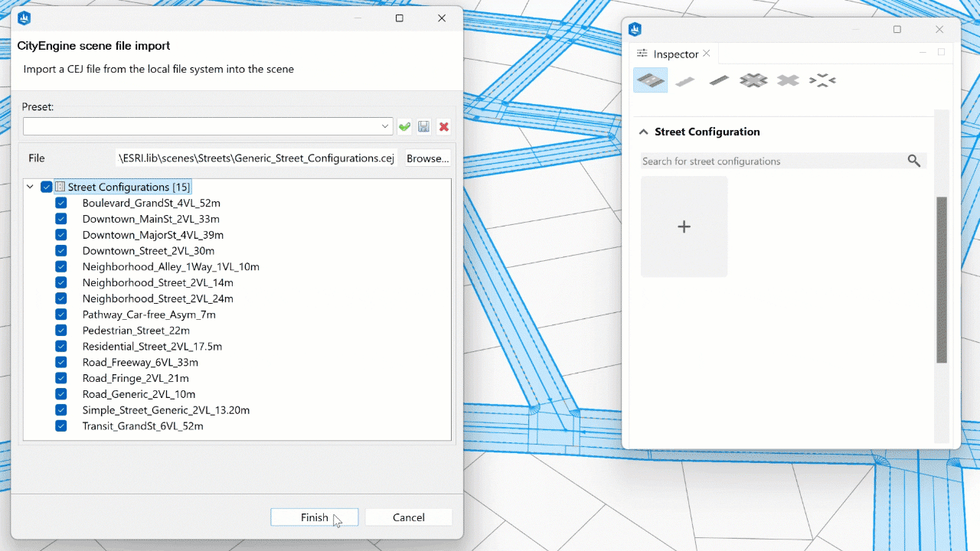This screenshot has width=980, height=551.
Task: Uncheck Boulevard_GrandSt_4VL_52m checkbox
Action: [61, 204]
